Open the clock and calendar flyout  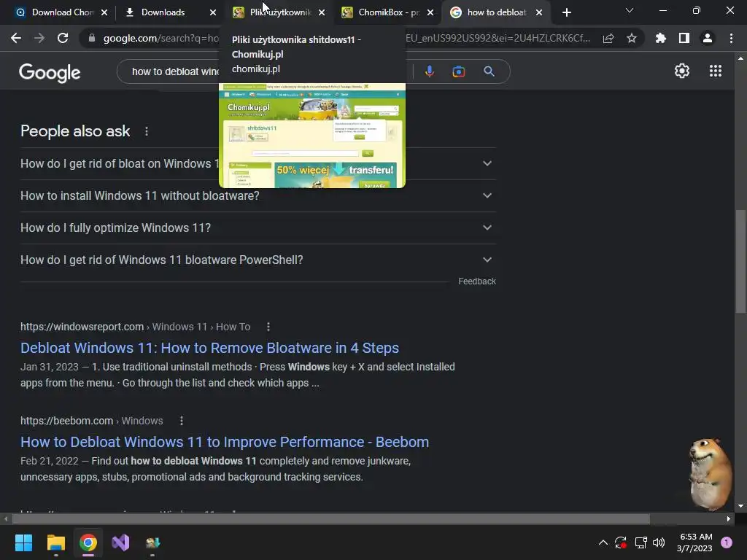click(694, 542)
